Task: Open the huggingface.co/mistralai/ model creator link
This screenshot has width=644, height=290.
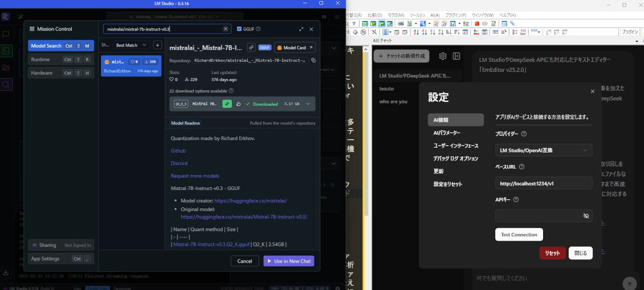Action: [251, 200]
